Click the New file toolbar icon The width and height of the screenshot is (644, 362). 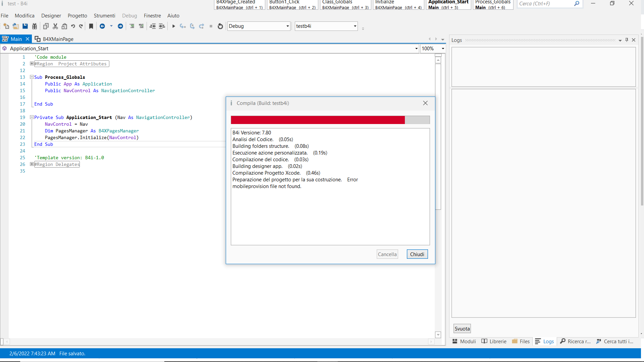tap(6, 26)
